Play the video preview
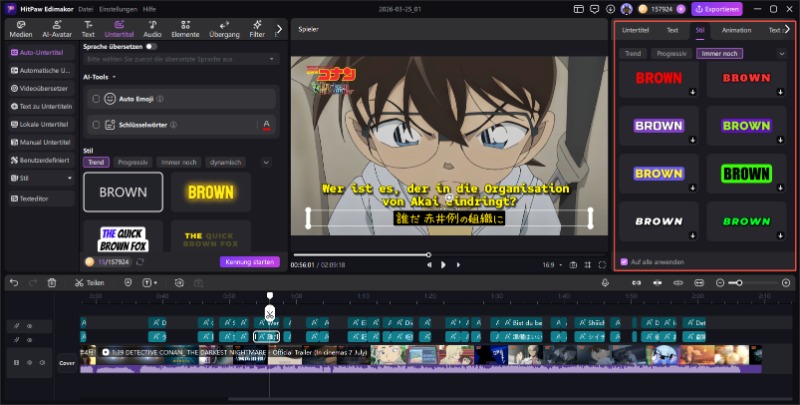Screen dimensions: 800x405 click(x=443, y=265)
